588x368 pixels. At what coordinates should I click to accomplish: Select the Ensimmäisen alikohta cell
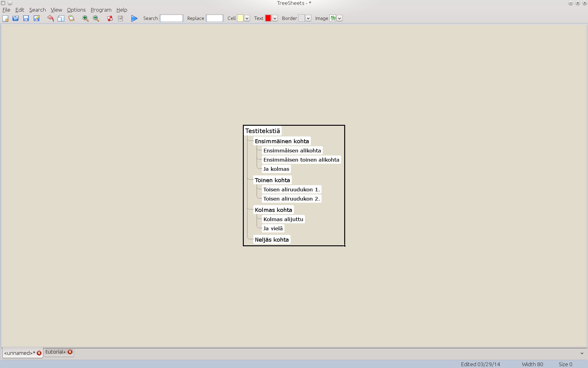(292, 151)
